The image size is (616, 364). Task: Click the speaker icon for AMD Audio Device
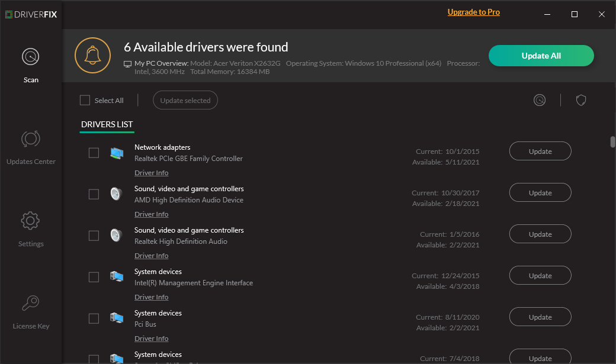pyautogui.click(x=116, y=194)
